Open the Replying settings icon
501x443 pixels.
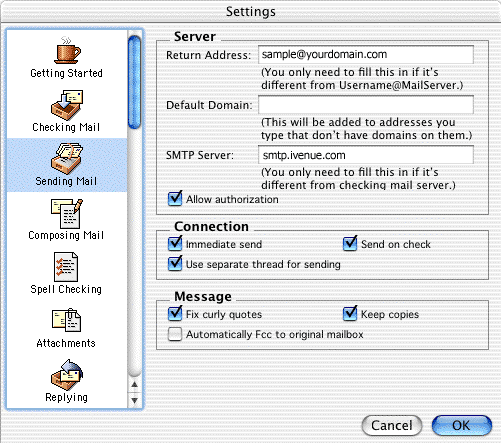(x=67, y=375)
